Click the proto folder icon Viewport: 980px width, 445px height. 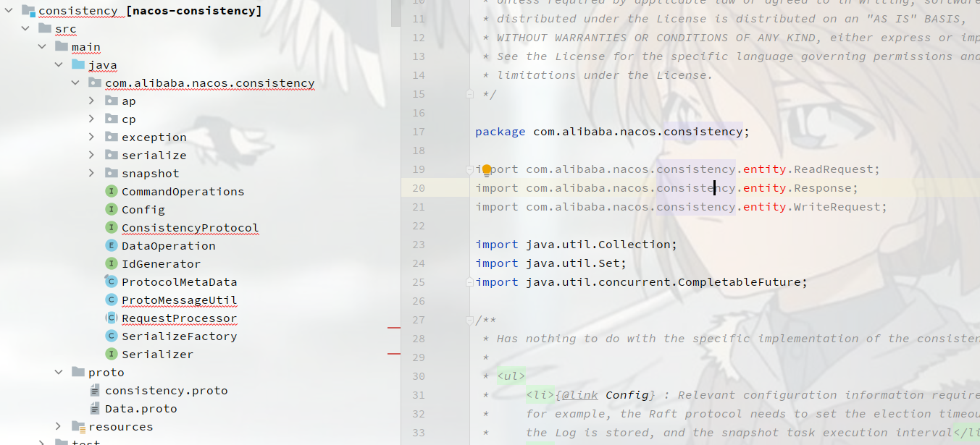point(78,373)
